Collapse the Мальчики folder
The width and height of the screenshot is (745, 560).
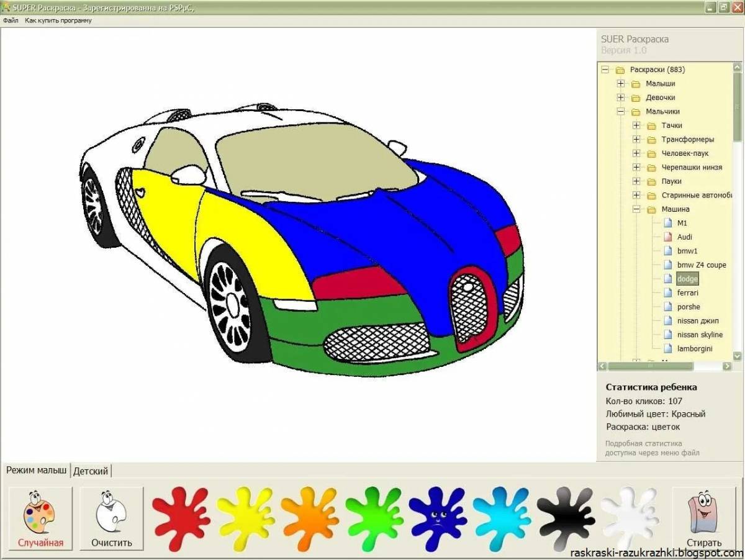pos(620,112)
